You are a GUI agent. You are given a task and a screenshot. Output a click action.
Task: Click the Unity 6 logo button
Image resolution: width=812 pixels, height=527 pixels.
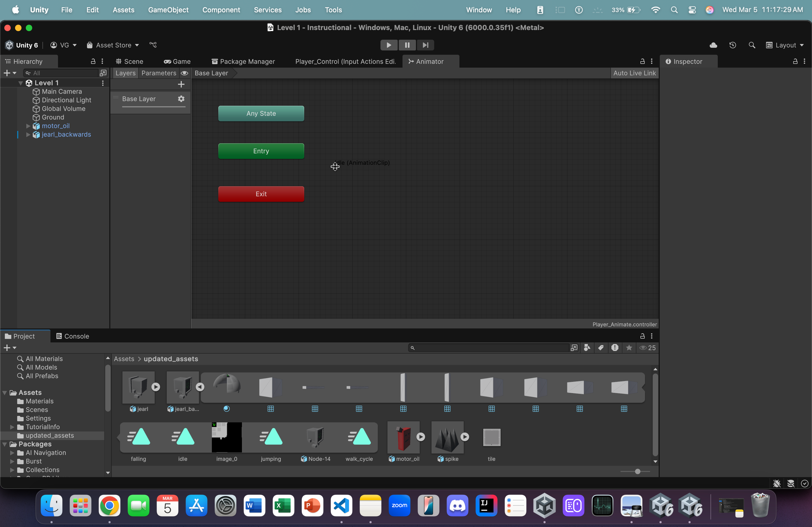[22, 45]
